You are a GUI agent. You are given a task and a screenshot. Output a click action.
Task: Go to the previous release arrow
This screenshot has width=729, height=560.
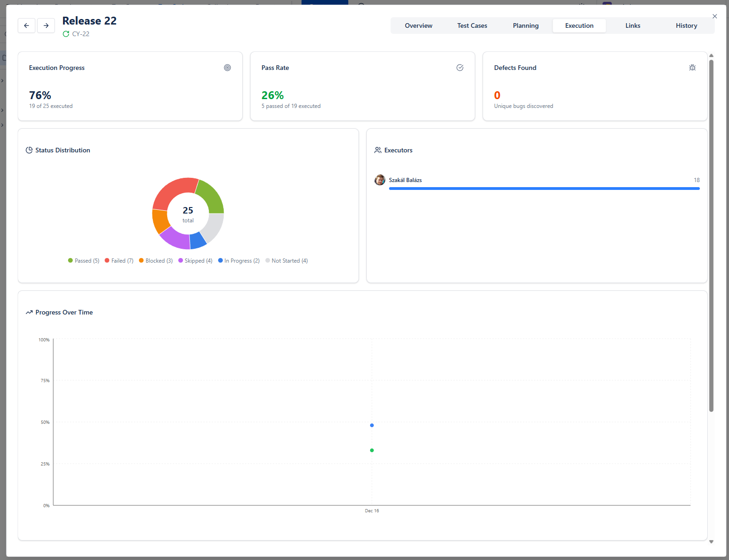[x=26, y=25]
